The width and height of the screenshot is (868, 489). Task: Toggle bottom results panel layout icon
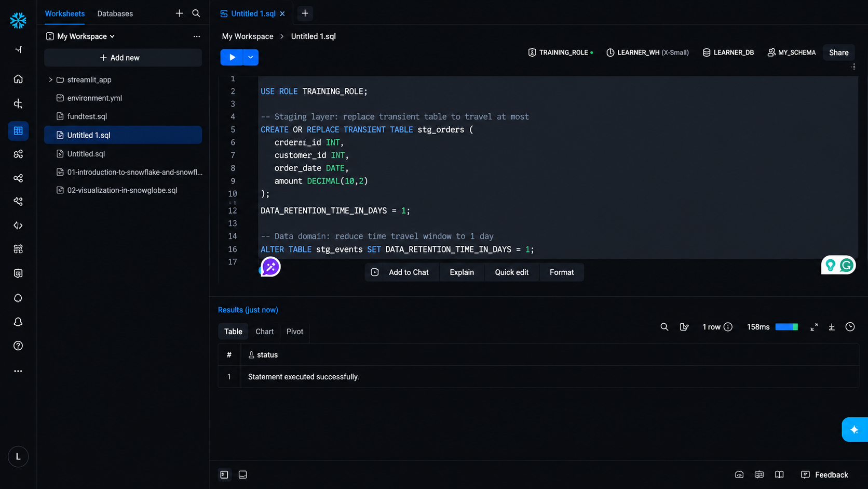click(242, 474)
